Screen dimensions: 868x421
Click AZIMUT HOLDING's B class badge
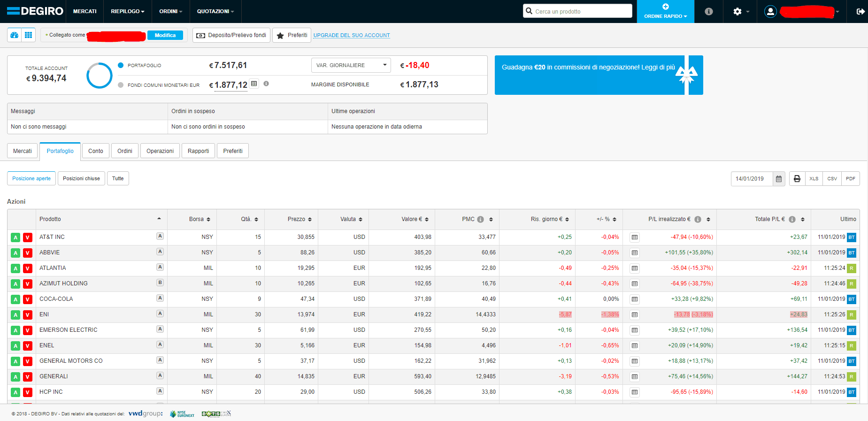point(160,283)
